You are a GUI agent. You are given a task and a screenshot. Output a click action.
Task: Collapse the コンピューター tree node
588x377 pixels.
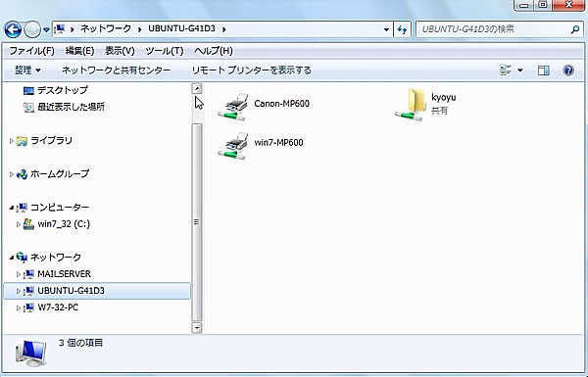click(x=11, y=208)
